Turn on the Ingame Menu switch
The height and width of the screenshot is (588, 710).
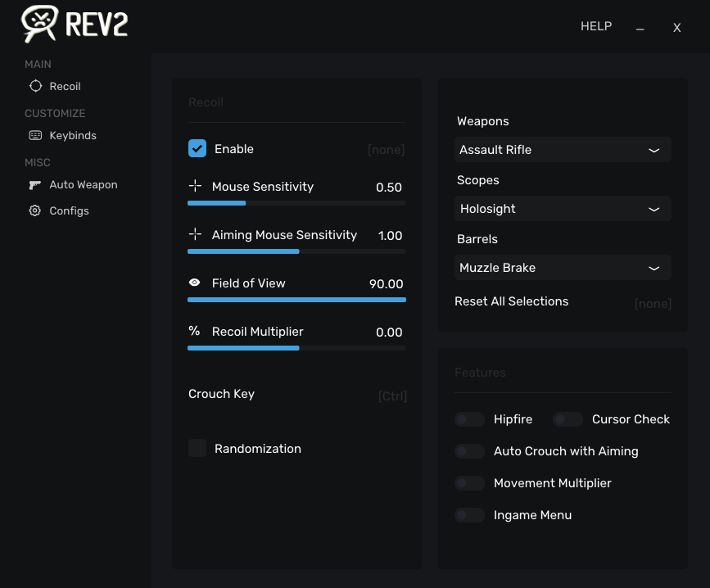tap(469, 515)
